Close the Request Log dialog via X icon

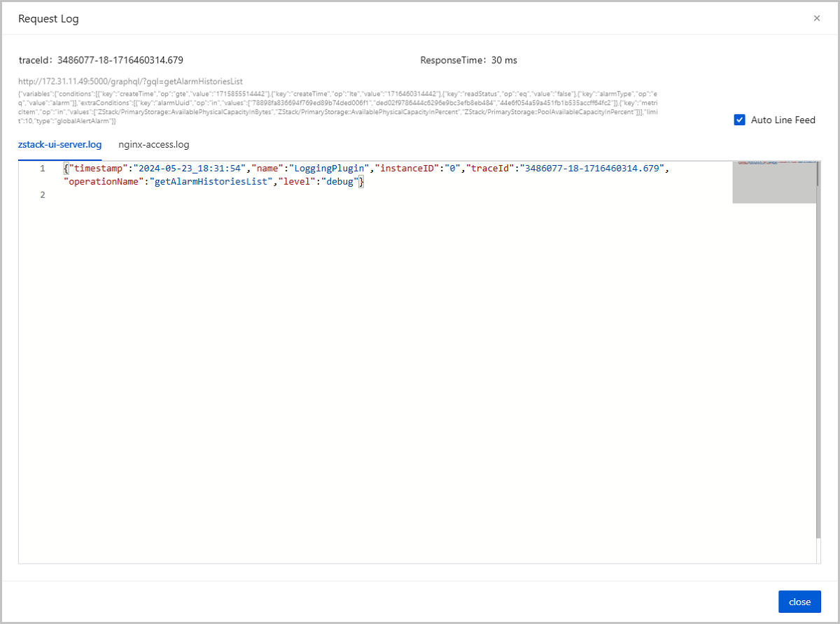click(x=816, y=18)
